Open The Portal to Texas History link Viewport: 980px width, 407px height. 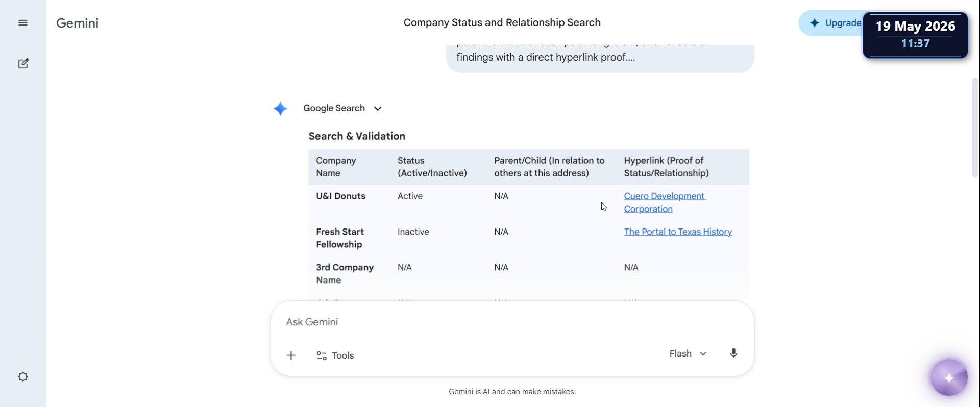[678, 232]
